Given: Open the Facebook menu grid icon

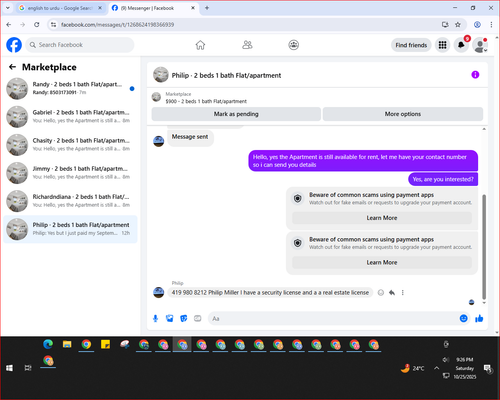Looking at the screenshot, I should 442,45.
